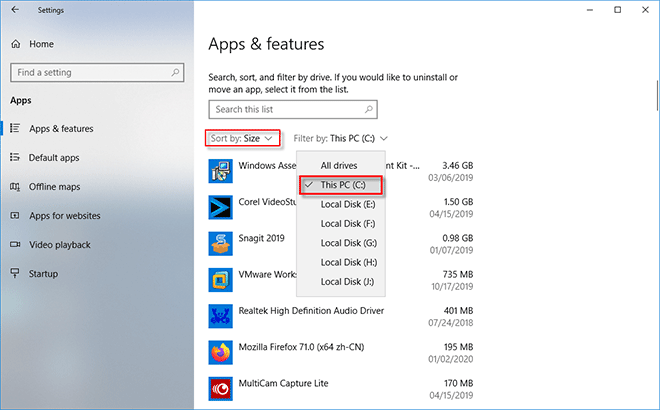The width and height of the screenshot is (660, 410).
Task: Open the Video playback sidebar icon
Action: pos(15,244)
